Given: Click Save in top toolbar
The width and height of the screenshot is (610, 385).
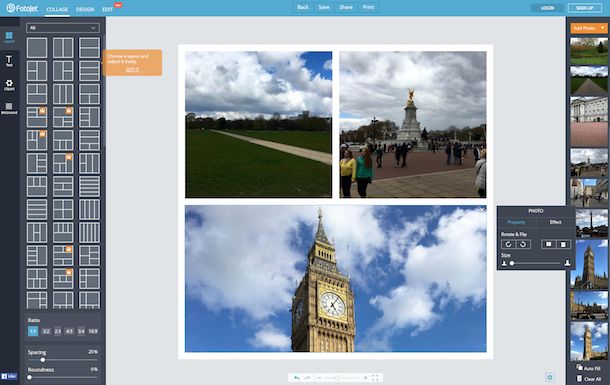Looking at the screenshot, I should pyautogui.click(x=324, y=7).
